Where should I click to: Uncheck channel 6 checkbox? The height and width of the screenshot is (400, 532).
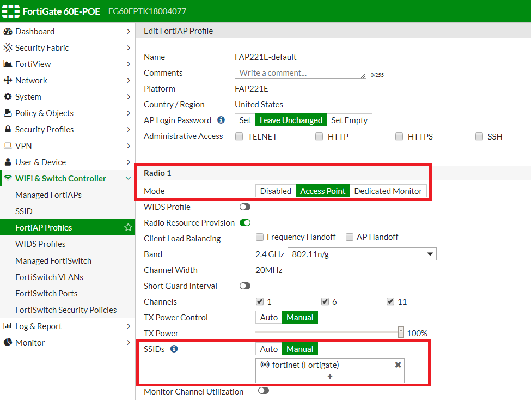(x=325, y=302)
